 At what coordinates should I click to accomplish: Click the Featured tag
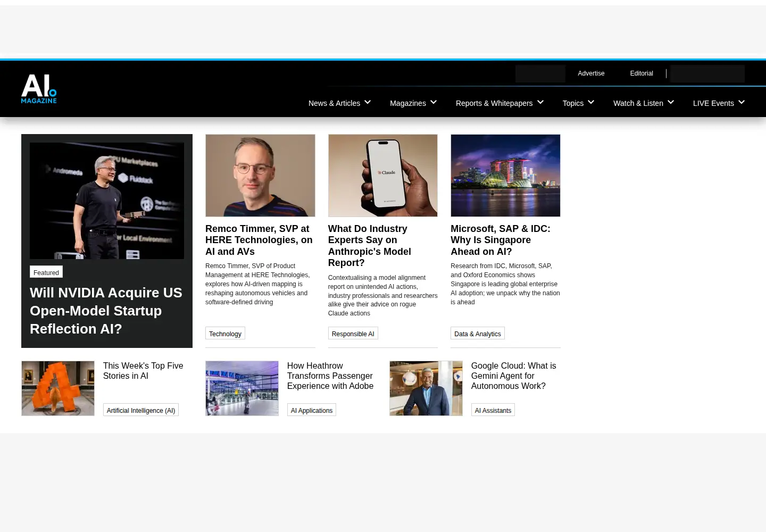tap(46, 272)
